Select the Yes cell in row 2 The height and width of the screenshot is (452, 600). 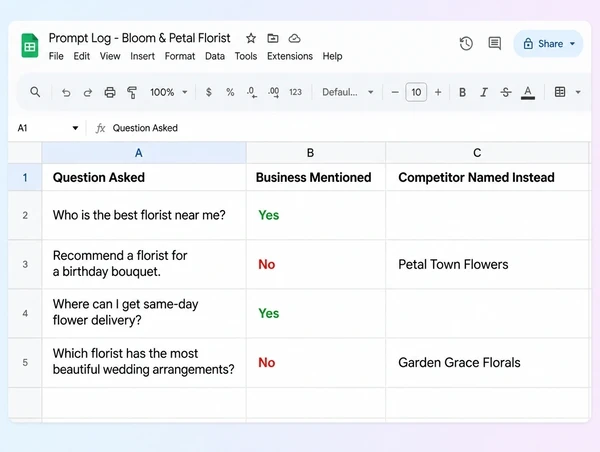tap(316, 215)
